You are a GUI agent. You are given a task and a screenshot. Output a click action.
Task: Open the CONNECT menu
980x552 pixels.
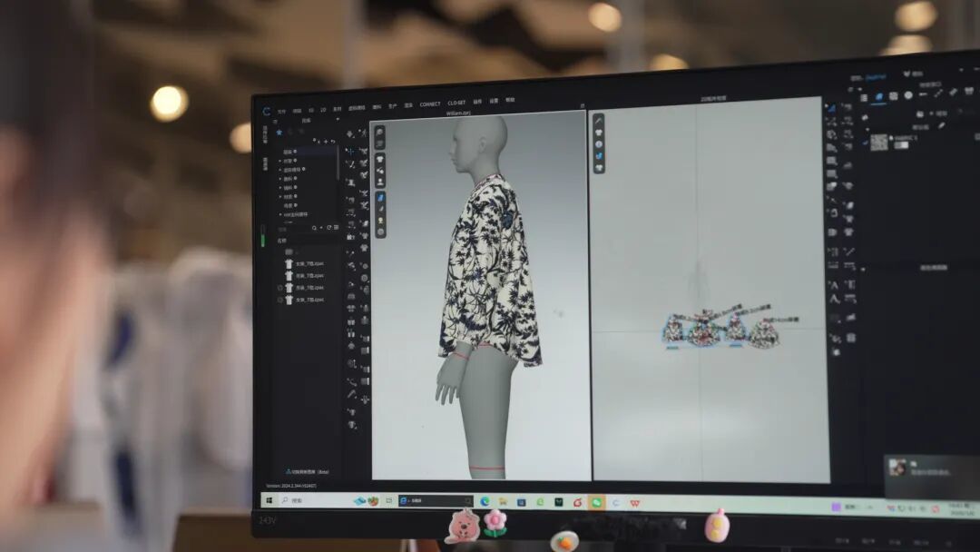tap(430, 104)
